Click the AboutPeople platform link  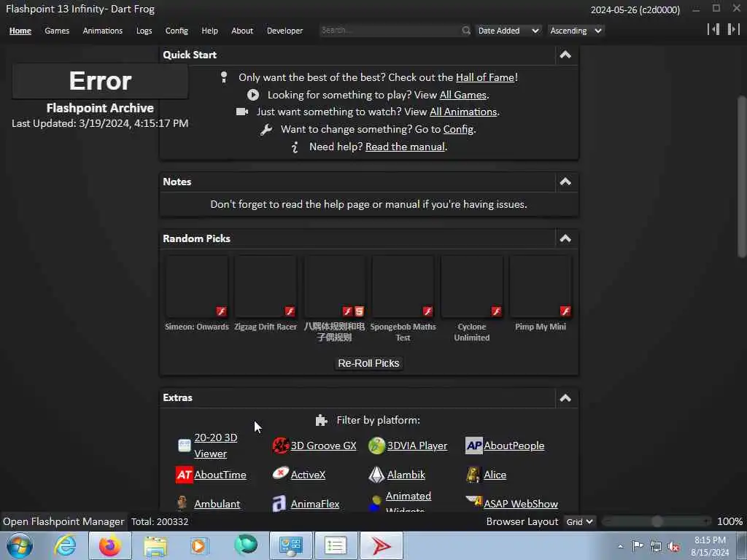(514, 446)
